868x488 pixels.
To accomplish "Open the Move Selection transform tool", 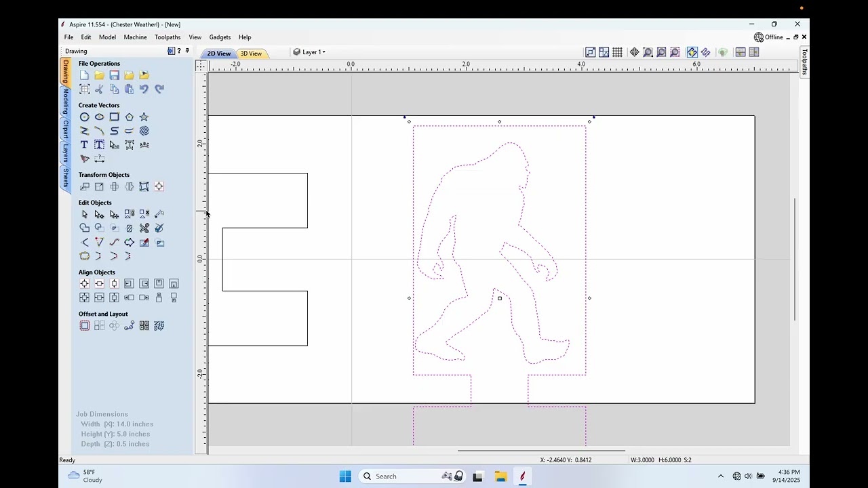I will tap(84, 187).
